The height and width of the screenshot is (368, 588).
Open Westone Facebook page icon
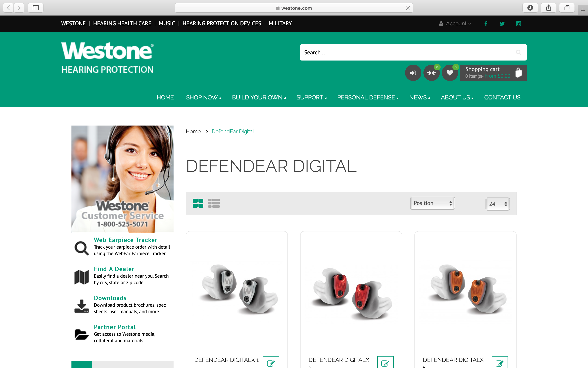coord(486,24)
